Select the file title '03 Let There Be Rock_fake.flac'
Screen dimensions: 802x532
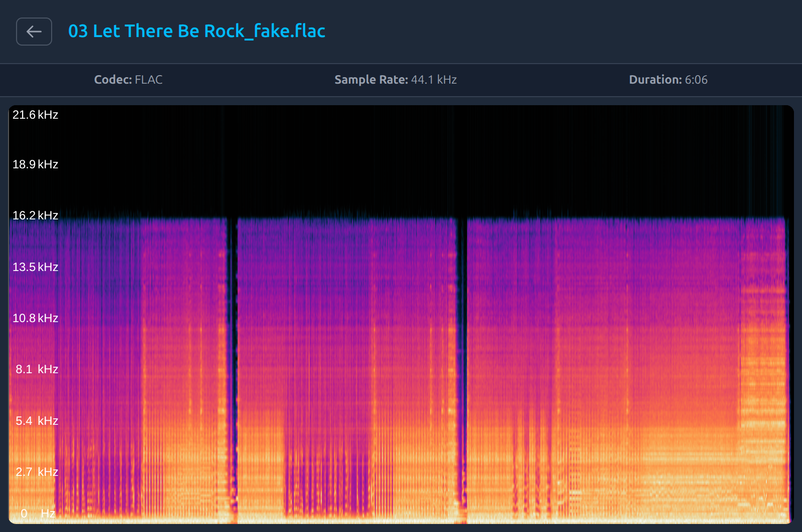[x=196, y=31]
